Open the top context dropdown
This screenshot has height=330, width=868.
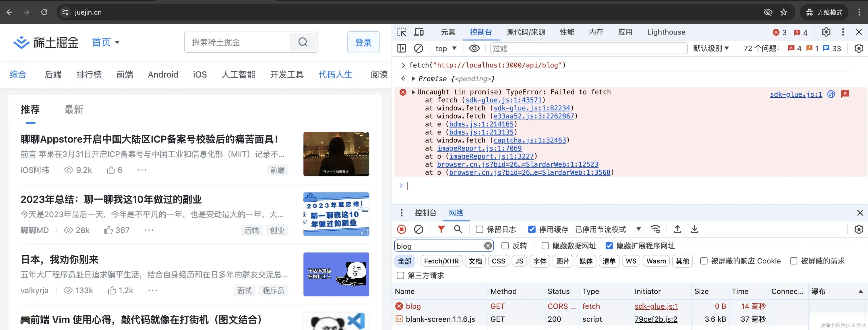[x=446, y=48]
